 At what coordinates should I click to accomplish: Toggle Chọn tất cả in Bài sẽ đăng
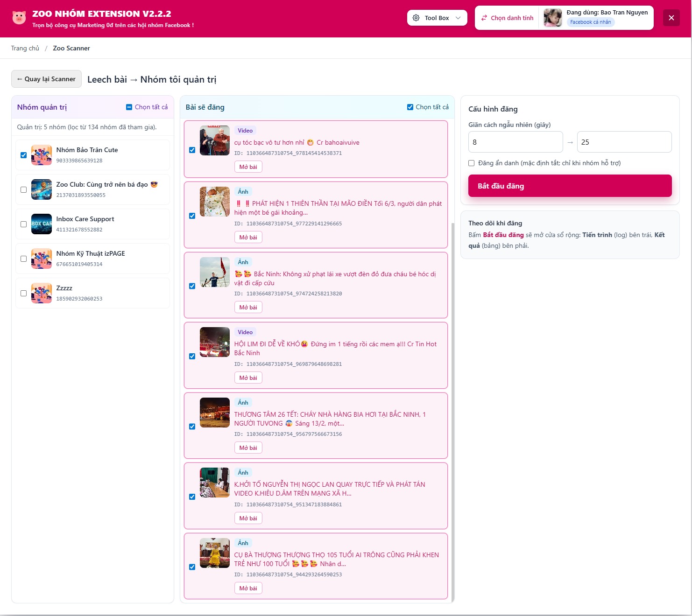410,107
